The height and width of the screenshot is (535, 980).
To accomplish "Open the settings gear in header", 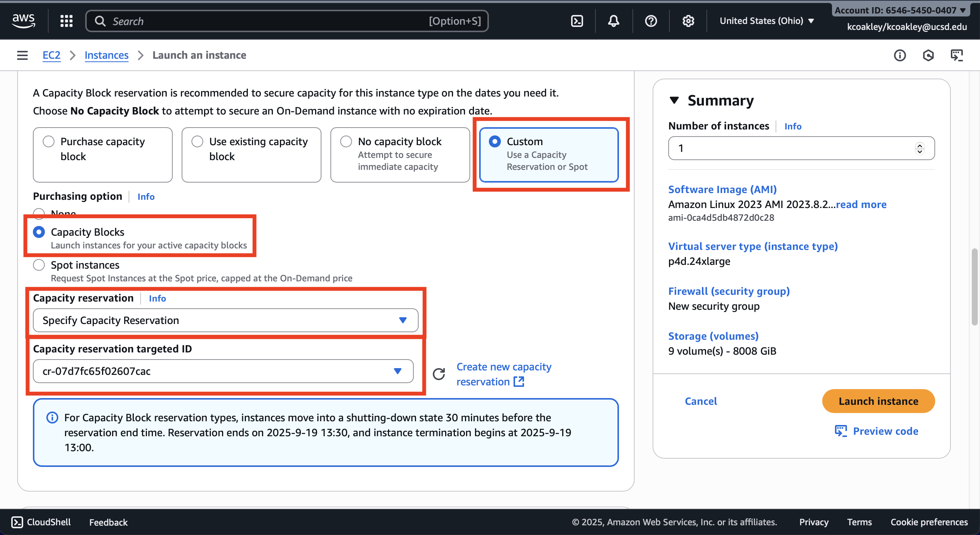I will click(x=688, y=21).
